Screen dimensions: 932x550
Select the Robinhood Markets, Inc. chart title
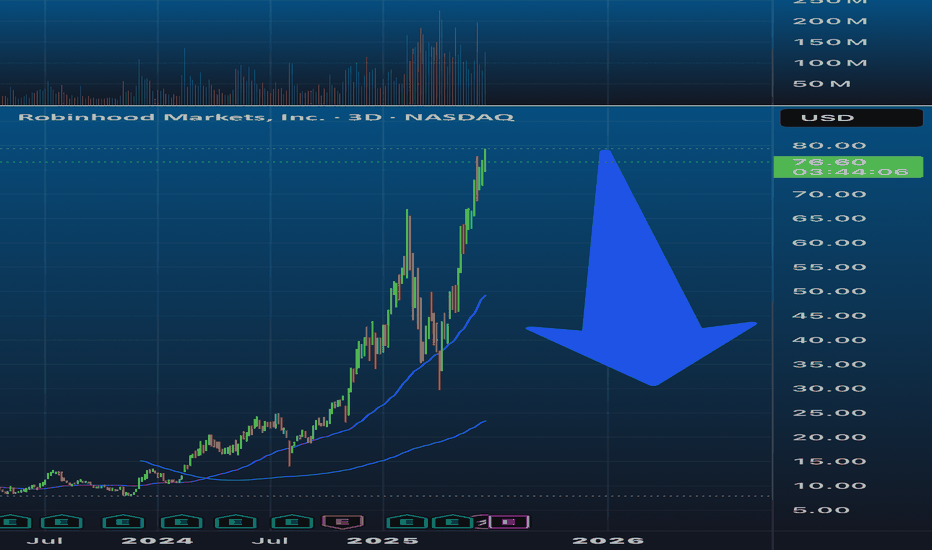coord(266,117)
